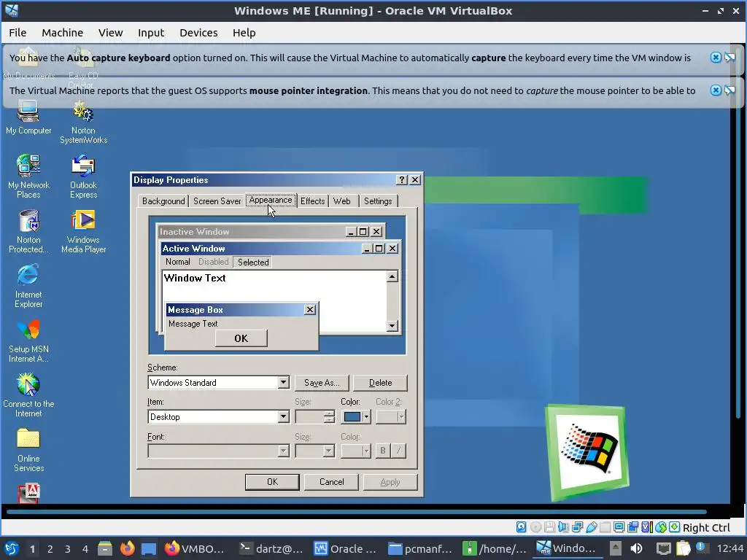Click the preview scrollbar up arrow
This screenshot has height=560, width=747.
click(x=392, y=276)
